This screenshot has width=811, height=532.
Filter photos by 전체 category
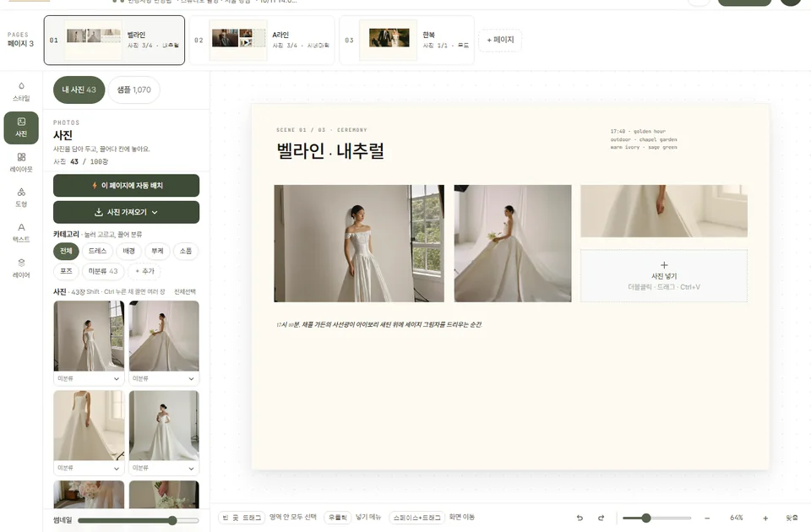click(66, 251)
